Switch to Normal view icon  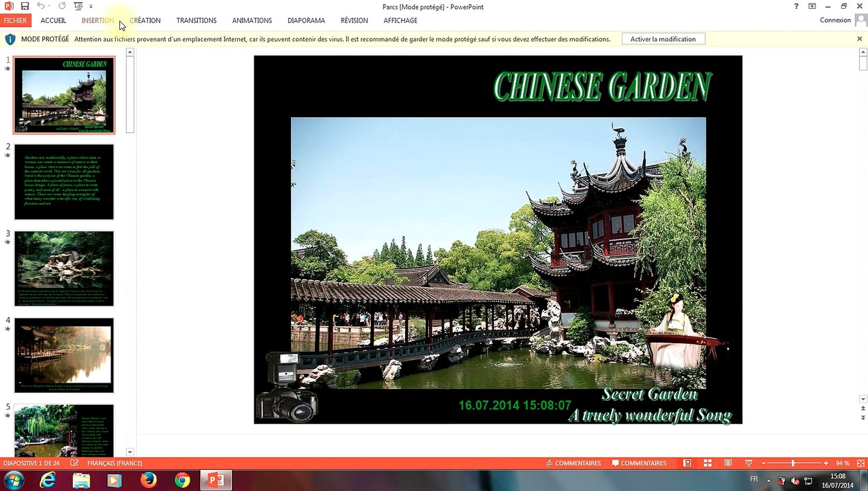(687, 463)
